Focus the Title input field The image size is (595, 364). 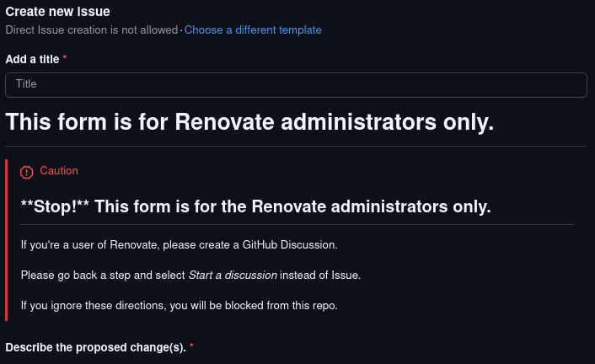pyautogui.click(x=296, y=84)
